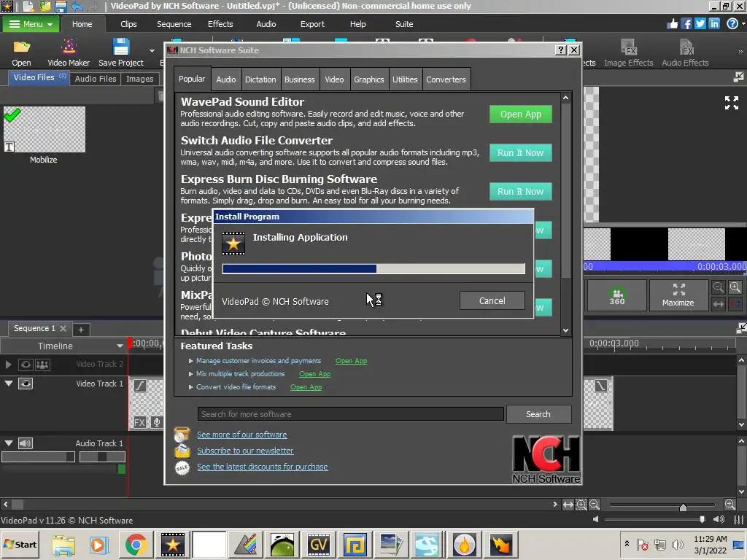Cancel the Install Program dialog
This screenshot has height=560, width=747.
tap(492, 301)
